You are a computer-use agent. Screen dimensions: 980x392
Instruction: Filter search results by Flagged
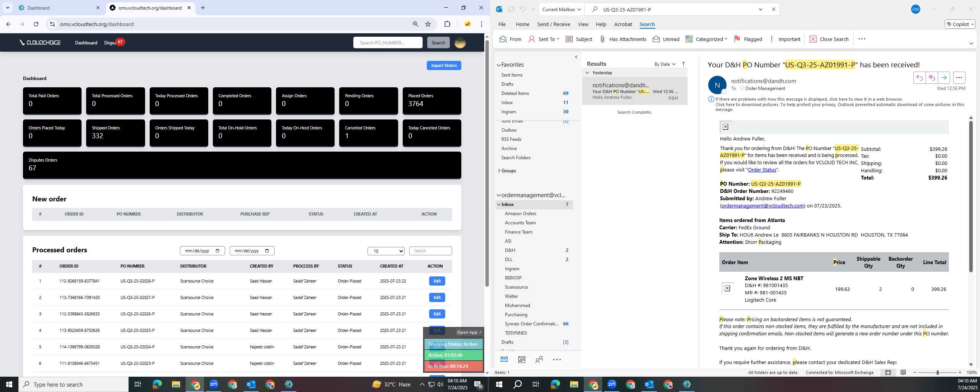tap(748, 39)
